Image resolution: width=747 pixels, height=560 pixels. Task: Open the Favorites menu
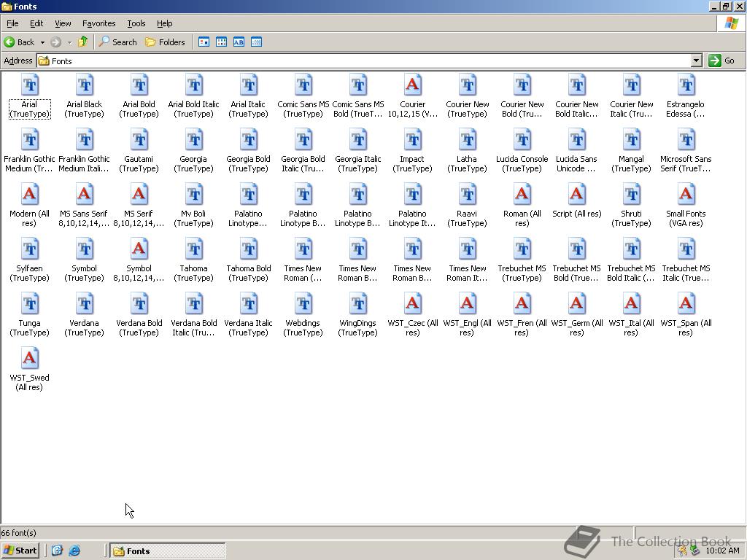(x=98, y=23)
